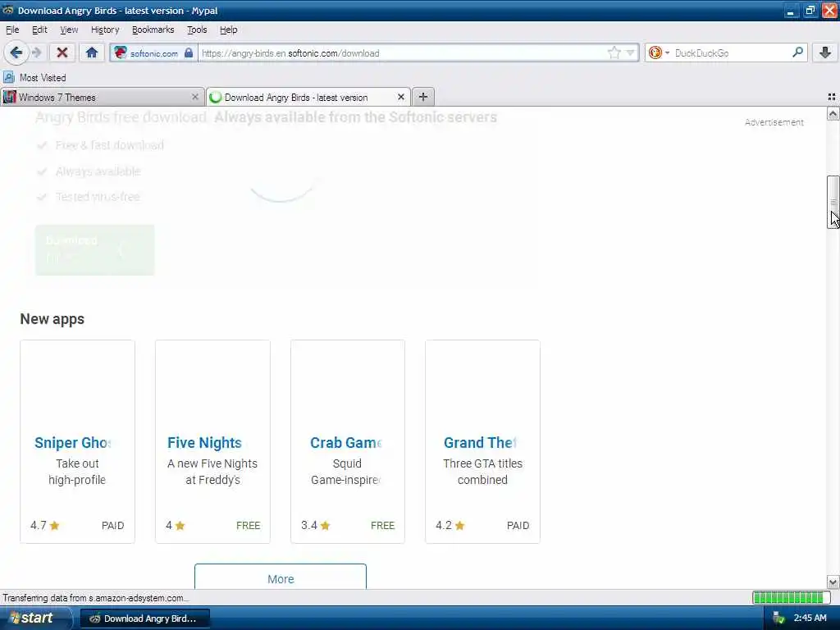Image resolution: width=840 pixels, height=630 pixels.
Task: Click the PAID label on Grand Theft card
Action: tap(518, 526)
